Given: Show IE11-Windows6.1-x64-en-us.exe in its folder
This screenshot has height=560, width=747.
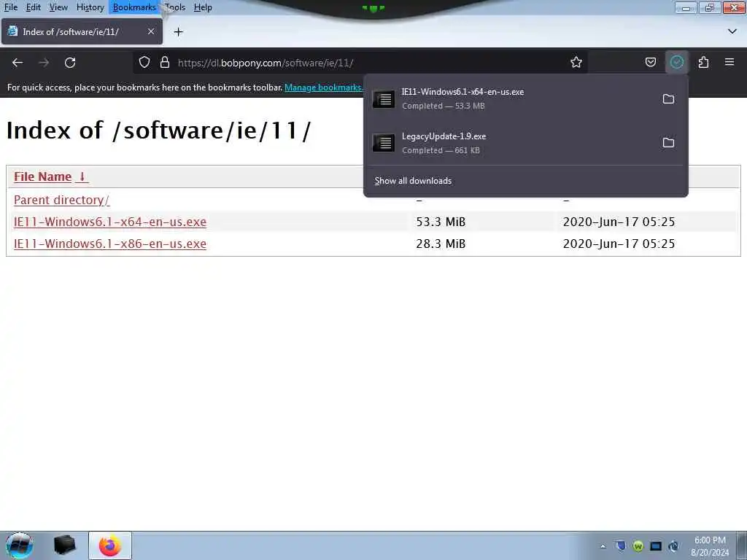Looking at the screenshot, I should pyautogui.click(x=668, y=98).
